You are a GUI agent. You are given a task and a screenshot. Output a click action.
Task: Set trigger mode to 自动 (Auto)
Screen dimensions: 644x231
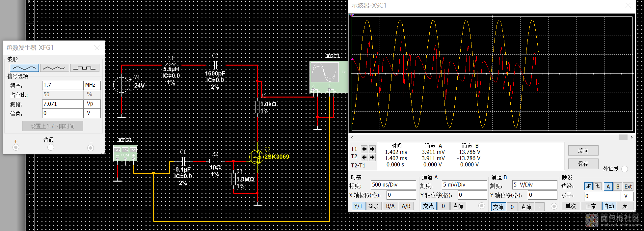tap(609, 206)
